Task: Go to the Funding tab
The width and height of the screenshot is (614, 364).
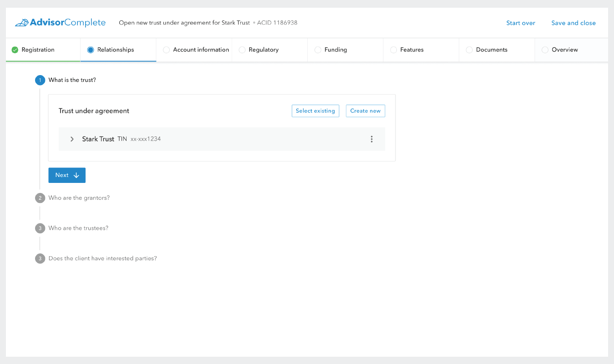Action: tap(335, 50)
